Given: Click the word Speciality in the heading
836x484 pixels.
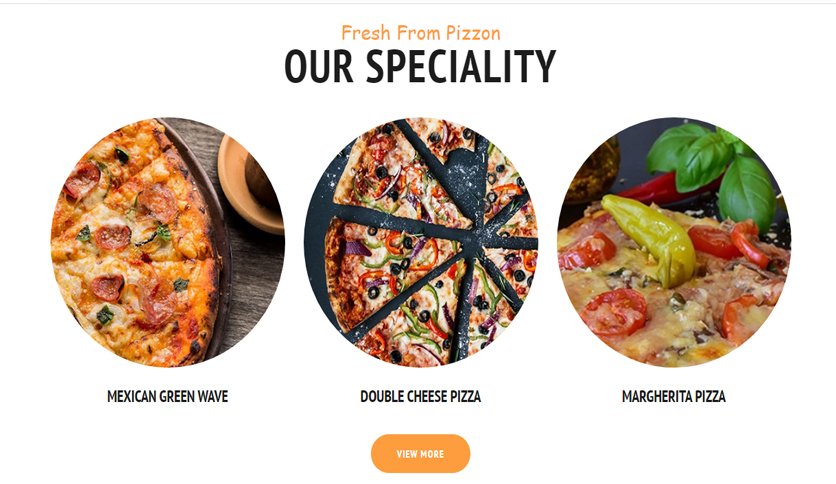Looking at the screenshot, I should pyautogui.click(x=461, y=66).
